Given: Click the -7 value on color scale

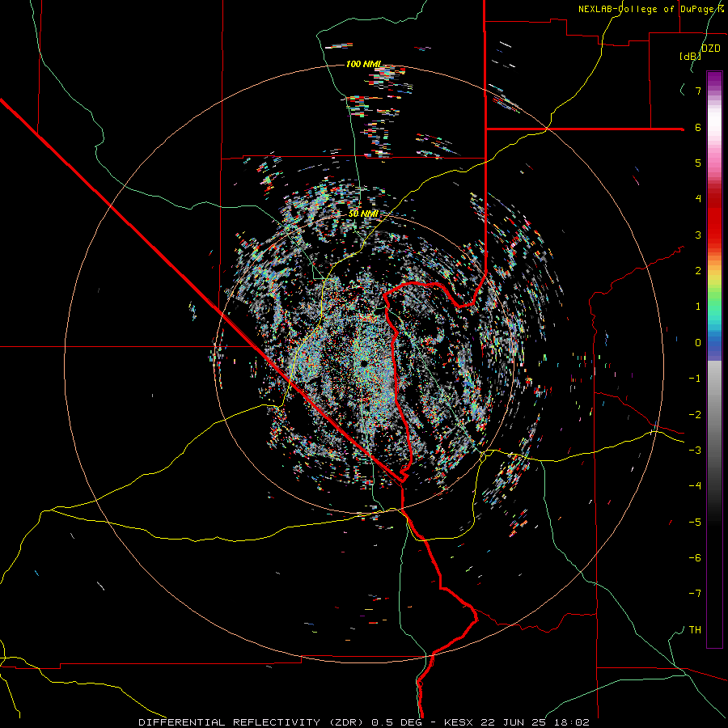Looking at the screenshot, I should pos(695,594).
